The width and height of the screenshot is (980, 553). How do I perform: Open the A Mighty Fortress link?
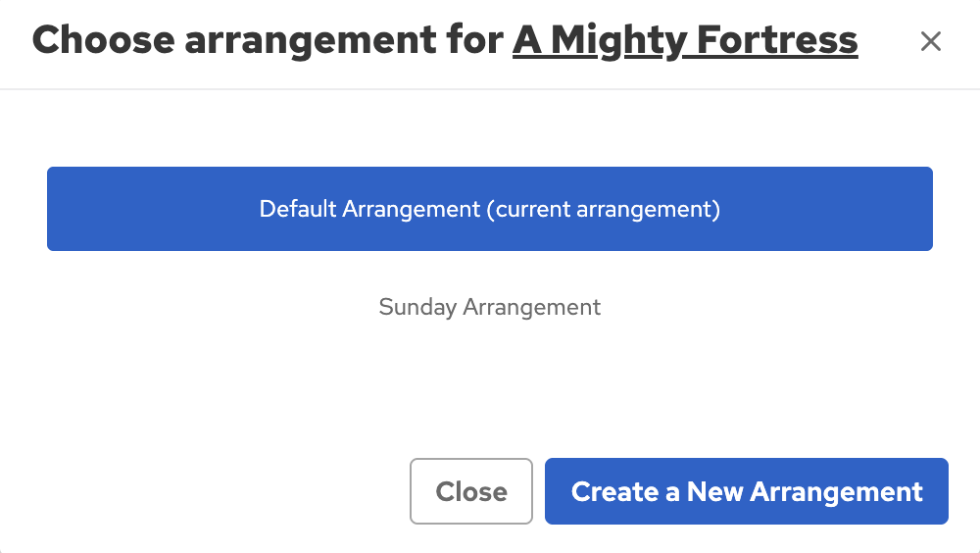685,40
